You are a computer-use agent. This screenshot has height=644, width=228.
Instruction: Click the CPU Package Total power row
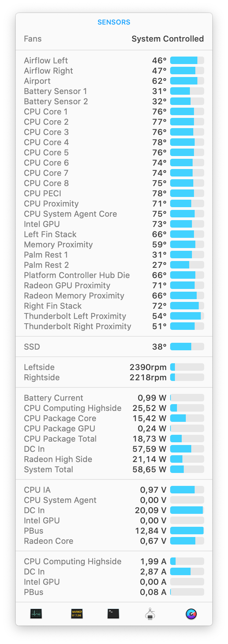[114, 439]
